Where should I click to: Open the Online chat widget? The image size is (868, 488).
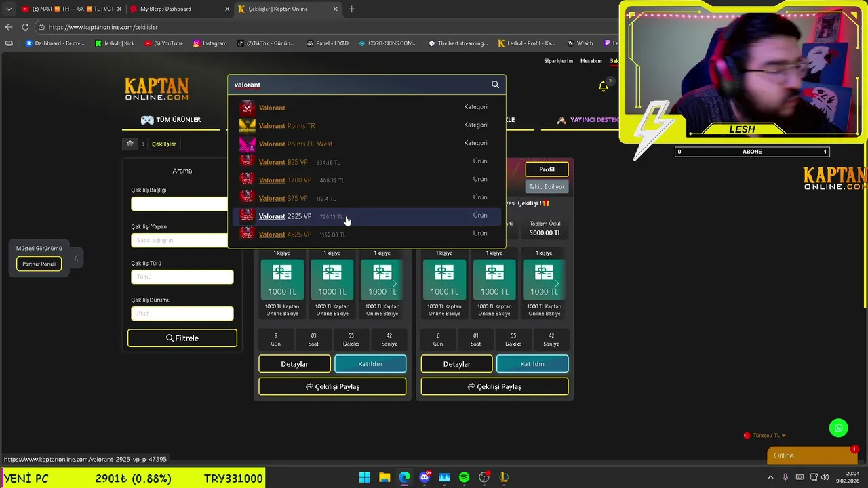click(x=812, y=455)
